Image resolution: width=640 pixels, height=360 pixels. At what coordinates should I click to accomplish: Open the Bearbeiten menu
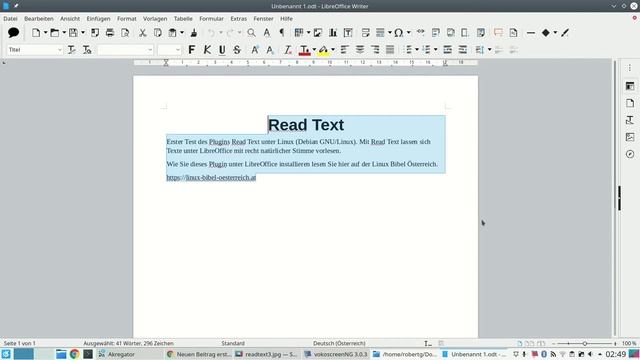(x=39, y=19)
